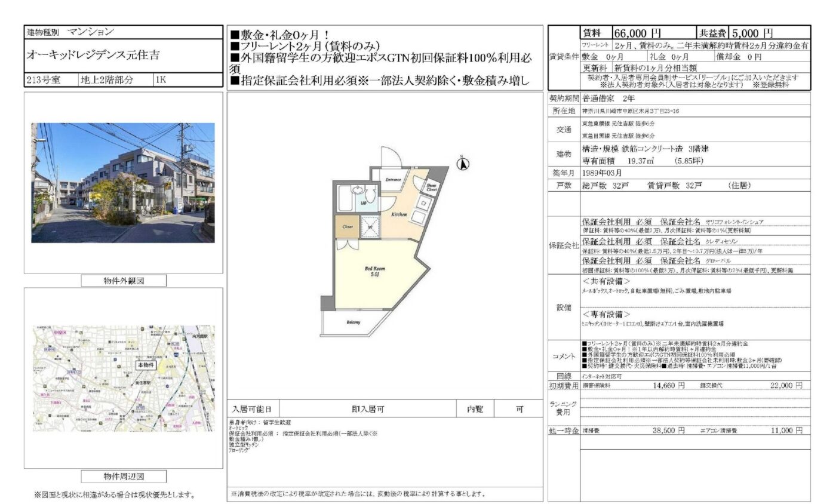Open the building exterior photo

tap(123, 183)
